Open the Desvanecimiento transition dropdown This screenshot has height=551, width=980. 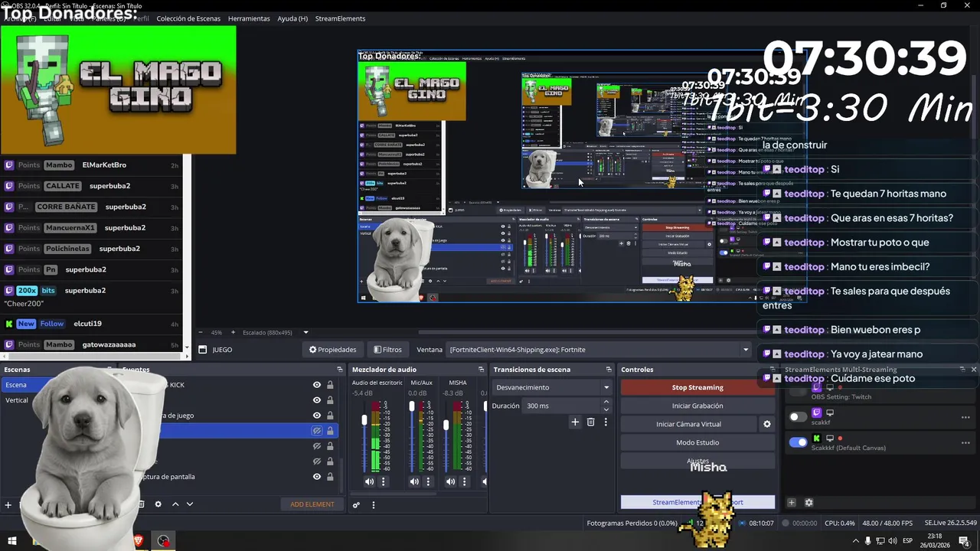pyautogui.click(x=552, y=387)
